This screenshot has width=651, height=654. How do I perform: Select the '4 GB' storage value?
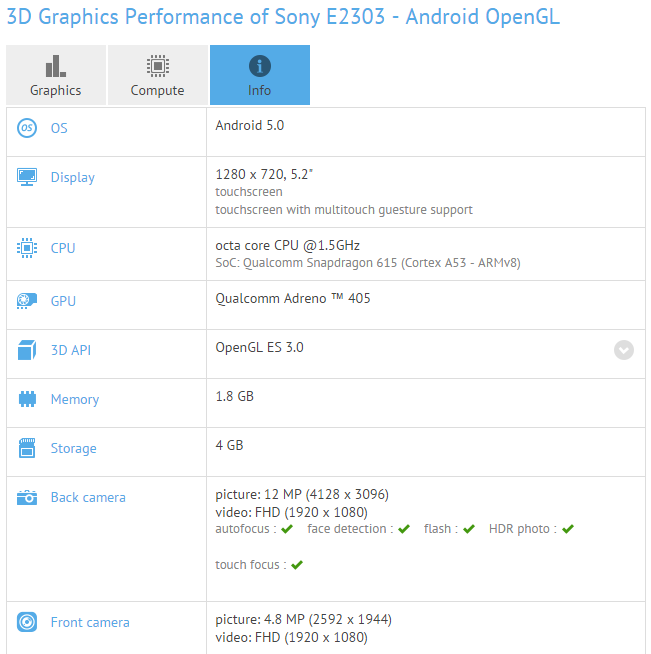[229, 445]
